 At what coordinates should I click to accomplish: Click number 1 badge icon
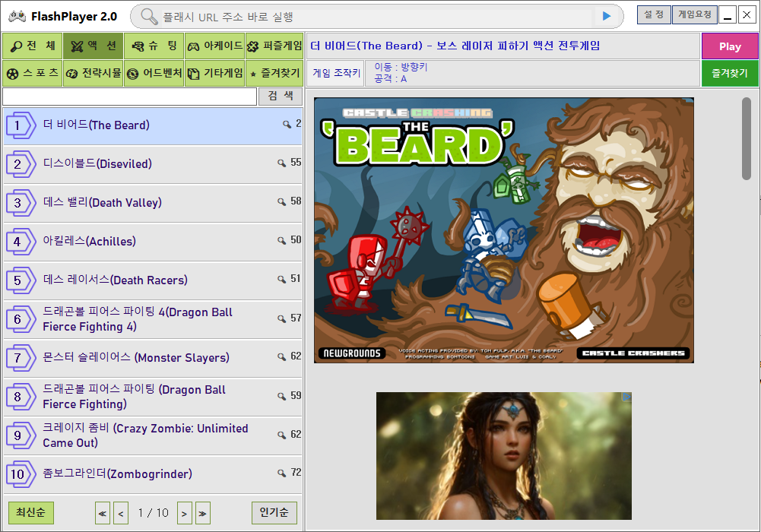point(21,125)
